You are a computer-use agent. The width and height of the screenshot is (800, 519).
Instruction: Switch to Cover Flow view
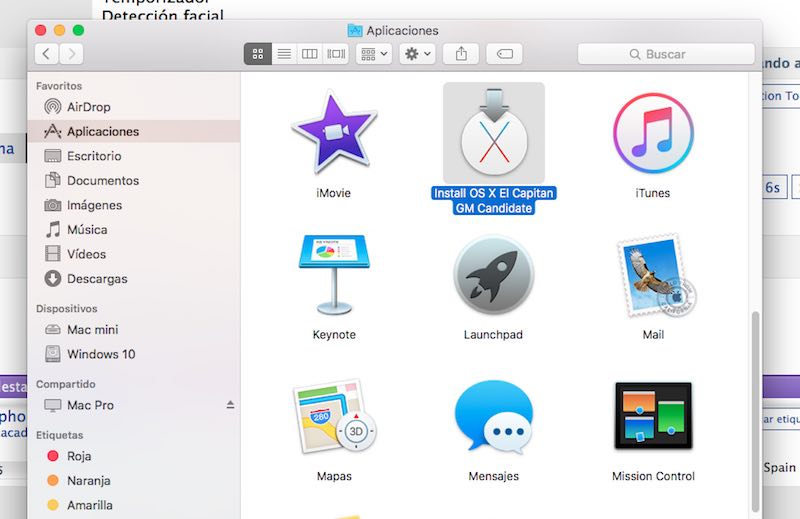[336, 54]
